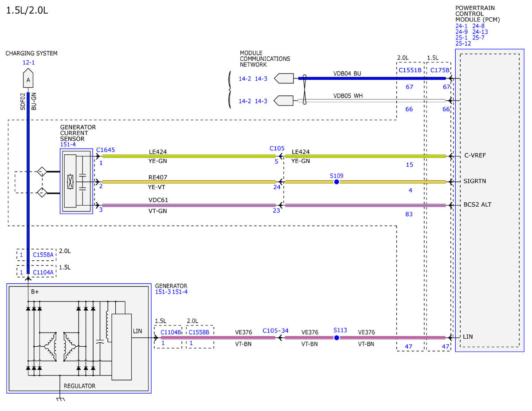This screenshot has height=411, width=532.
Task: Click the VDC61 wire label
Action: pyautogui.click(x=158, y=200)
